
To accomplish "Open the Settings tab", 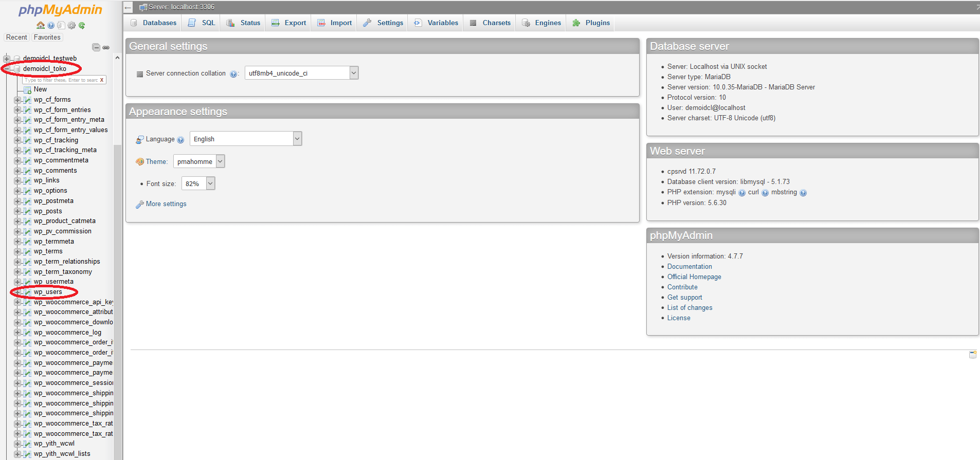I will (383, 23).
